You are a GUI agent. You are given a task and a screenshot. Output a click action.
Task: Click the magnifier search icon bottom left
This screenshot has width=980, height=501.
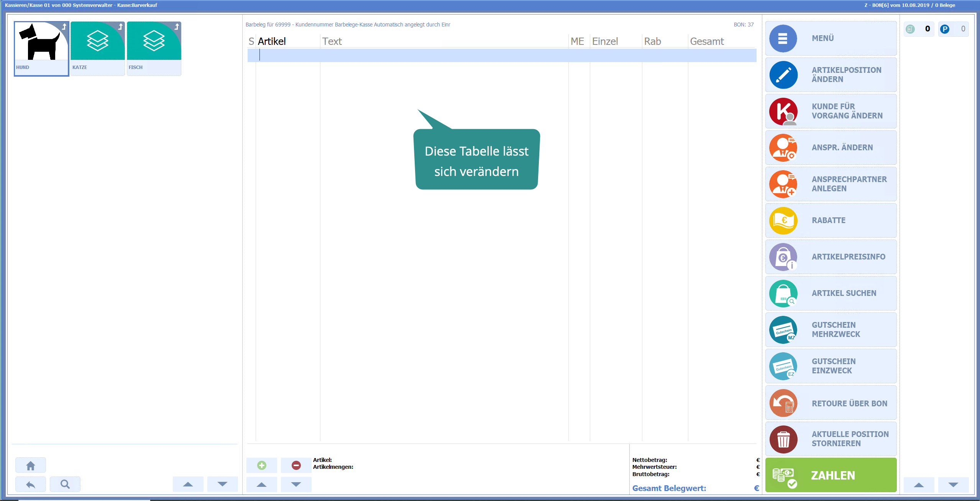click(x=65, y=484)
